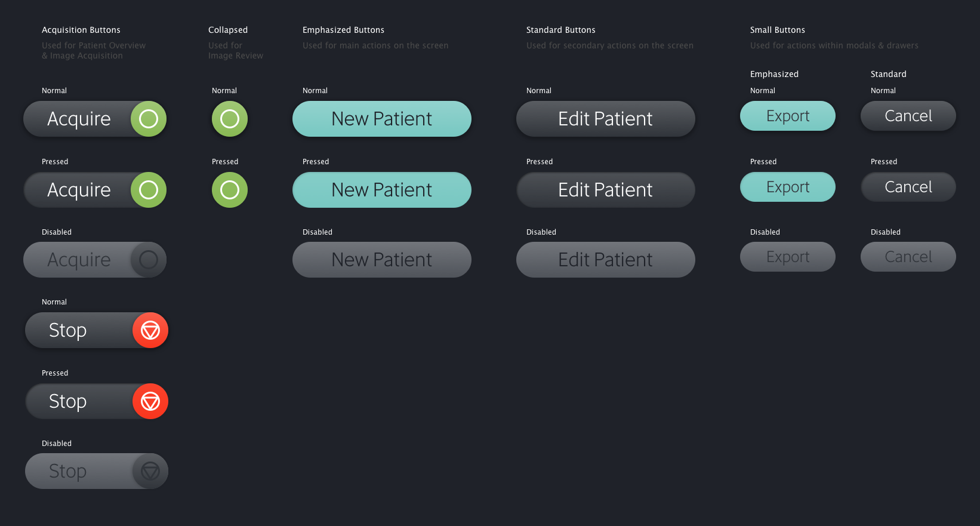Click the normal Cancel button
Screen dimensions: 980x526
coord(908,116)
